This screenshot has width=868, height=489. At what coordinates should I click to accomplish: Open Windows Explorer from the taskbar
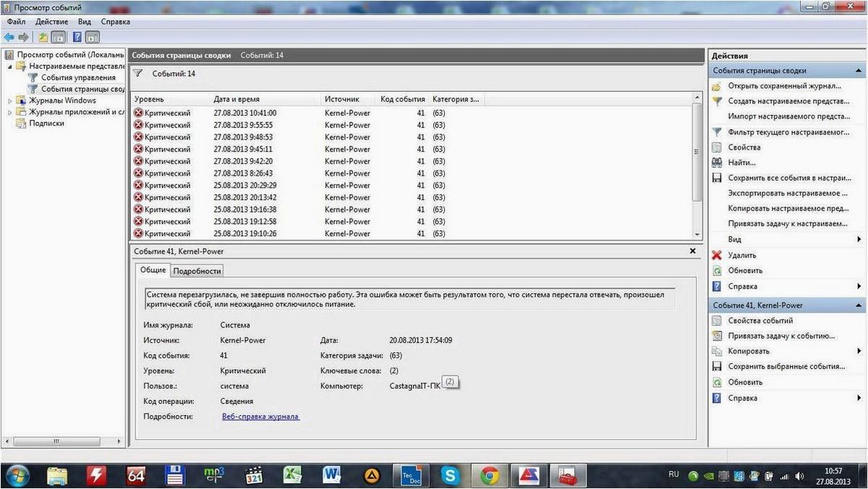[57, 475]
